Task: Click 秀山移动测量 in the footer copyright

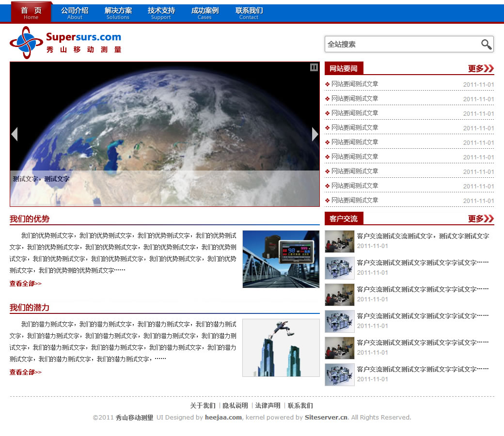Action: [x=134, y=418]
